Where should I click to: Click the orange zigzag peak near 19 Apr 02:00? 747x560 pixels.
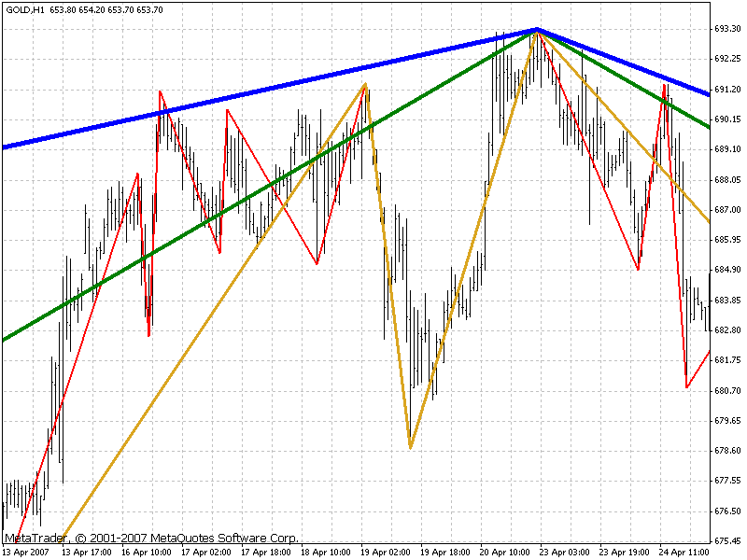pos(365,84)
